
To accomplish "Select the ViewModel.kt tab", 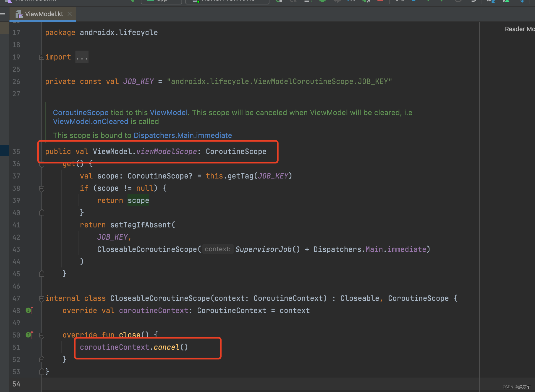I will coord(44,14).
